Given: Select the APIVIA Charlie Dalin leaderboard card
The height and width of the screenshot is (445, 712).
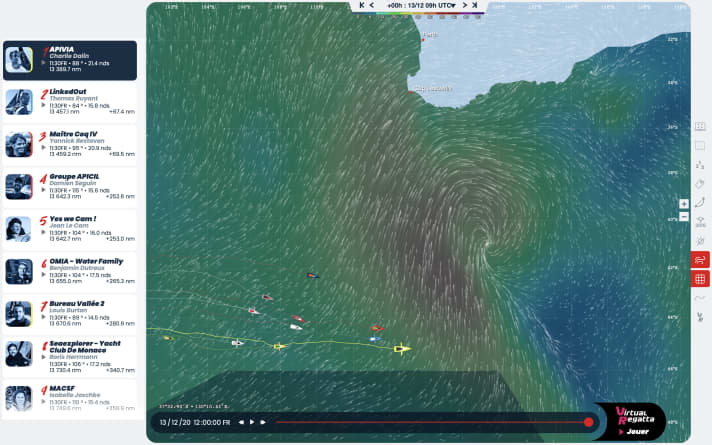Looking at the screenshot, I should tap(70, 60).
